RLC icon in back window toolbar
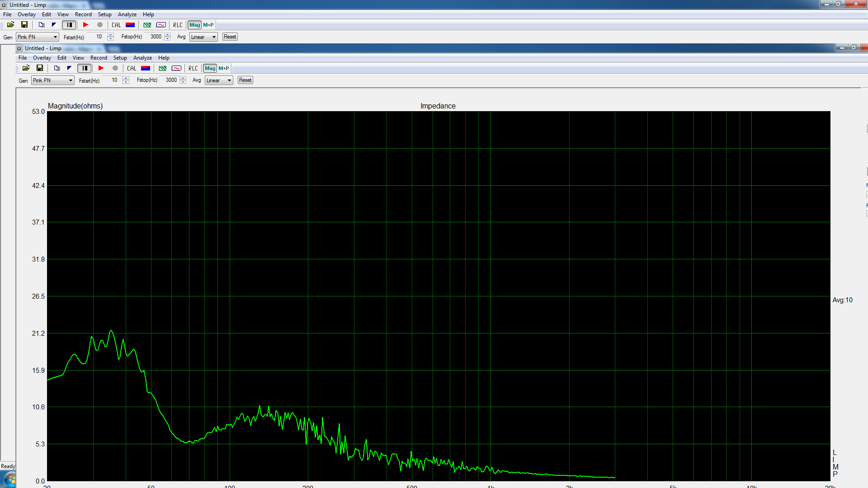This screenshot has height=488, width=868. click(178, 25)
